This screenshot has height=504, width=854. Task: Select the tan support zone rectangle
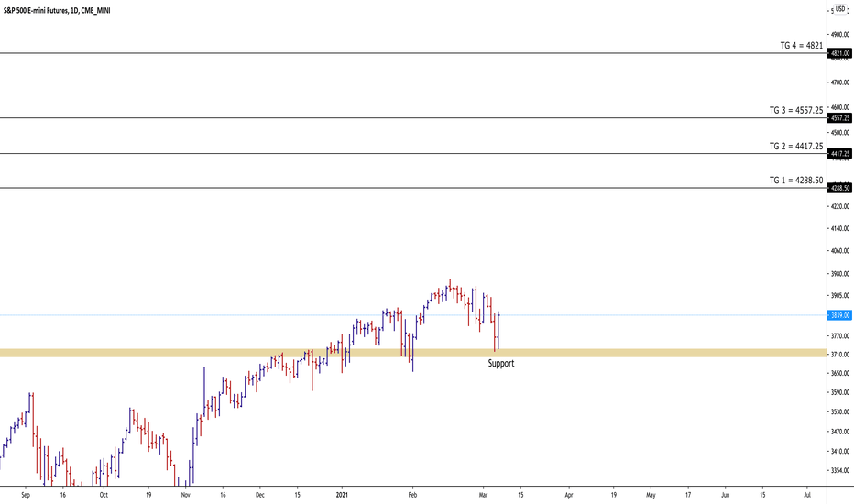413,353
